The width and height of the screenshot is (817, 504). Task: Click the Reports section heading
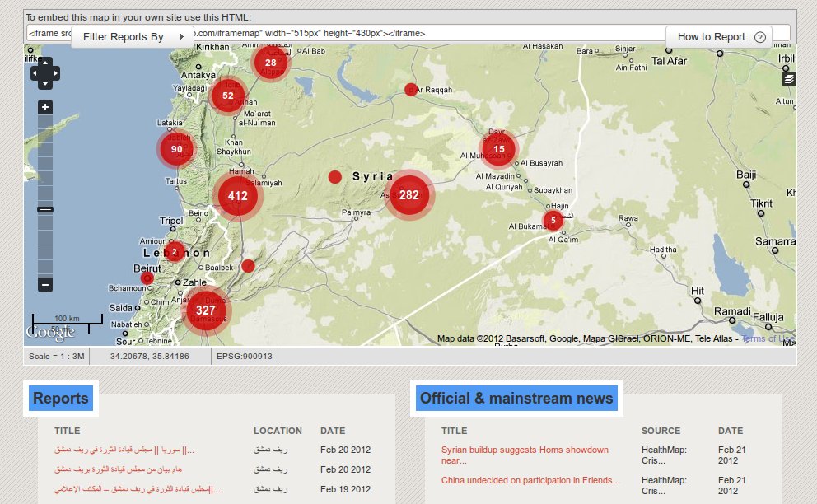point(60,399)
